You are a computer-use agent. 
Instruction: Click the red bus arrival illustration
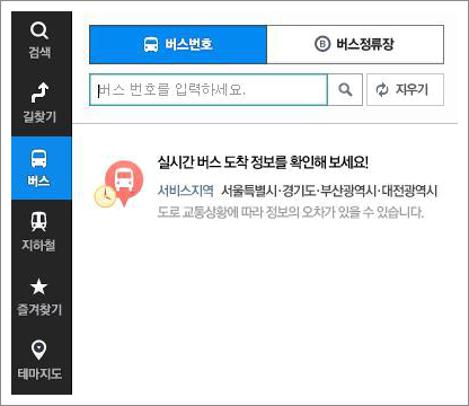tap(119, 184)
